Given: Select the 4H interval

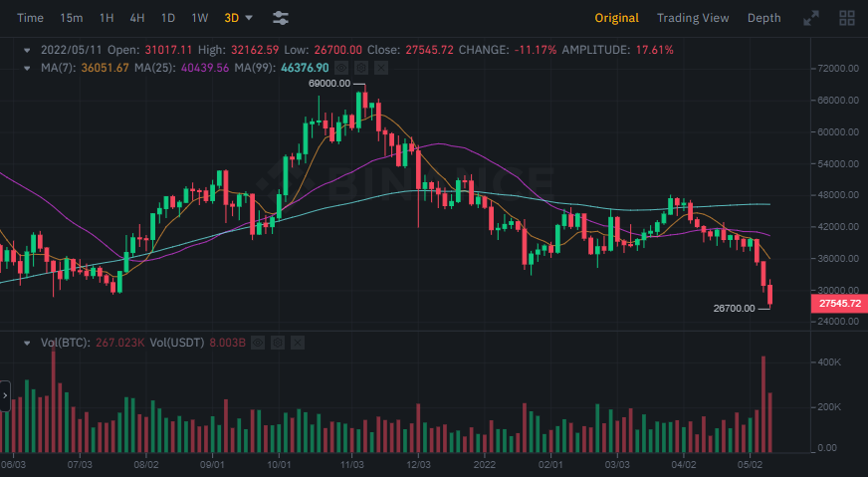Looking at the screenshot, I should tap(137, 18).
